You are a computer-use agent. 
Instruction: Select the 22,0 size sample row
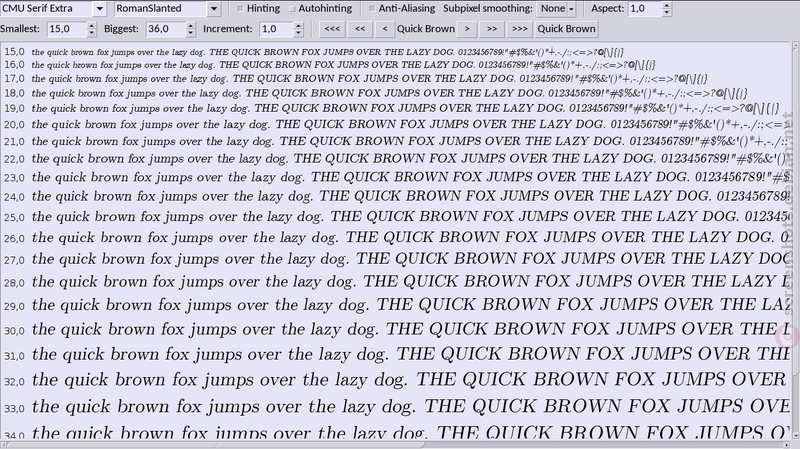(395, 159)
